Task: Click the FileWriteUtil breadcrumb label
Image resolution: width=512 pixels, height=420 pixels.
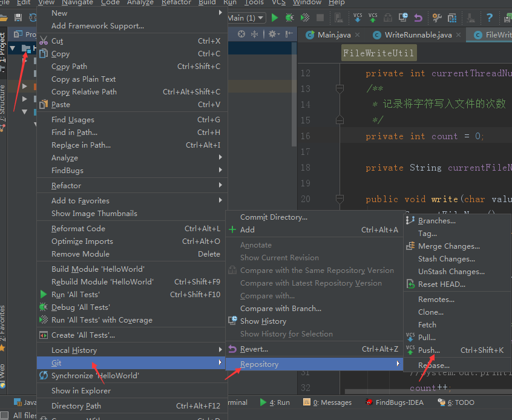Action: 378,53
